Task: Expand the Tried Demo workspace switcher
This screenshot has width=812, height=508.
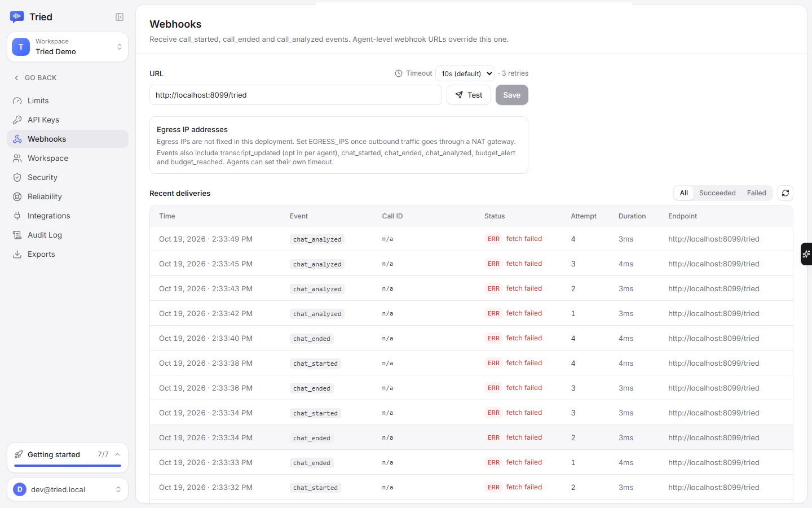Action: 68,47
